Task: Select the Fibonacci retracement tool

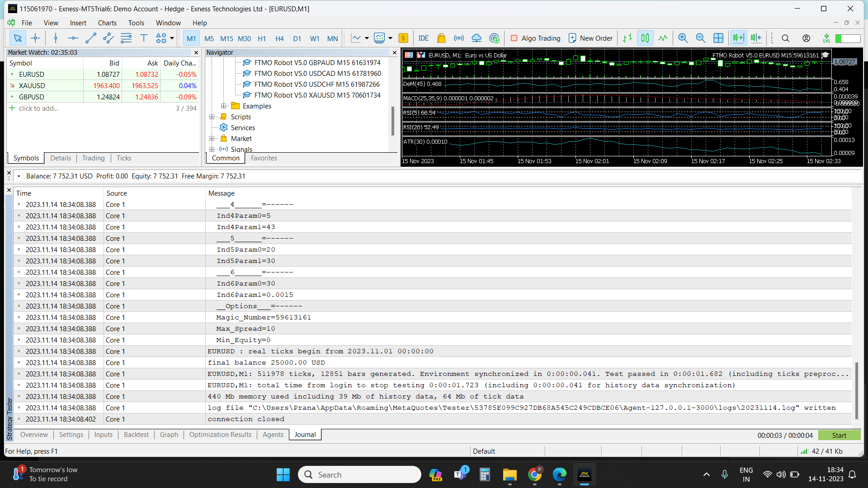Action: 126,38
